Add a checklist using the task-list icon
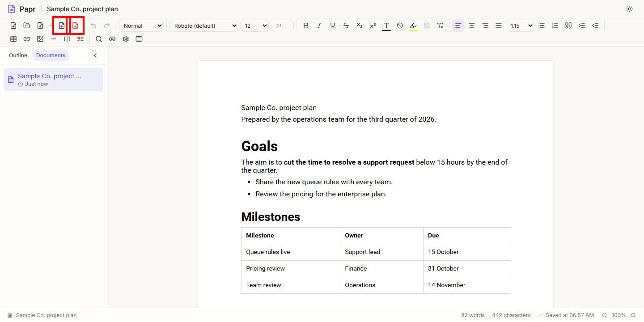Viewport: 644px width, 322px height. [x=80, y=39]
